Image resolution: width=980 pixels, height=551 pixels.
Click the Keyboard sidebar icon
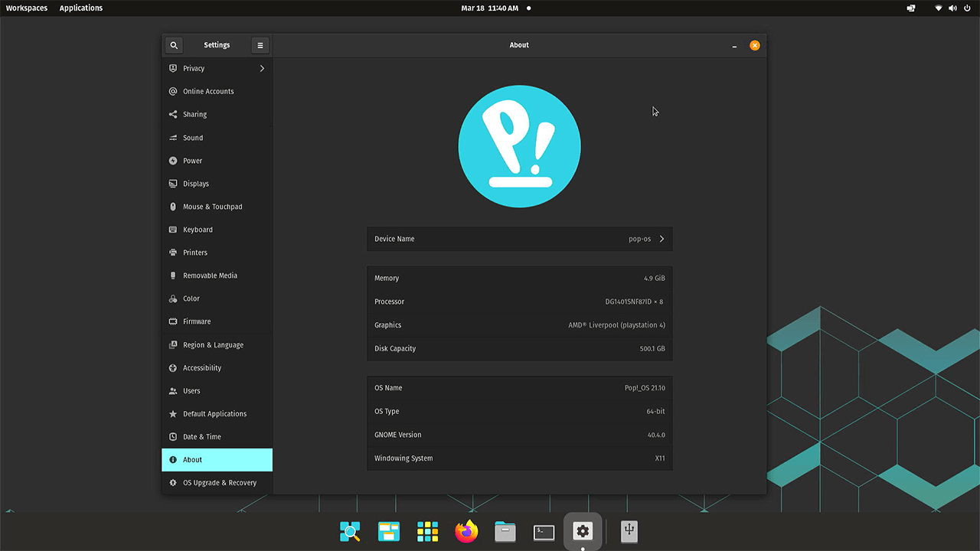[173, 230]
